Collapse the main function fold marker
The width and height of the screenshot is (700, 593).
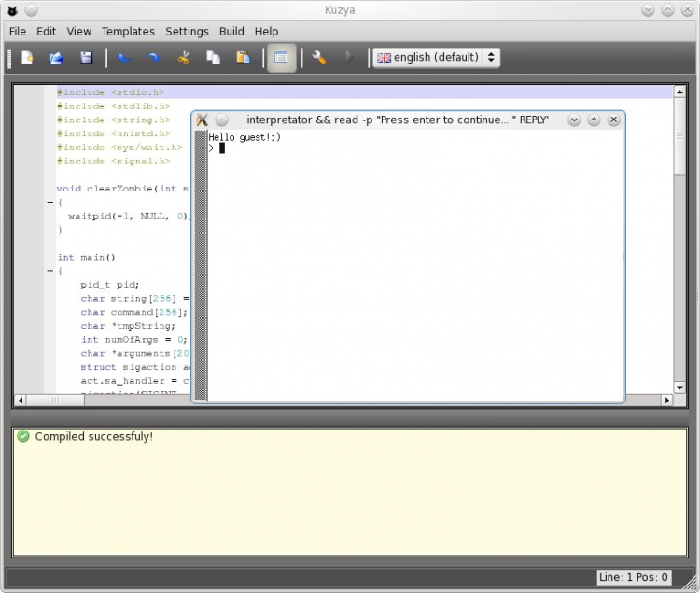tap(49, 271)
